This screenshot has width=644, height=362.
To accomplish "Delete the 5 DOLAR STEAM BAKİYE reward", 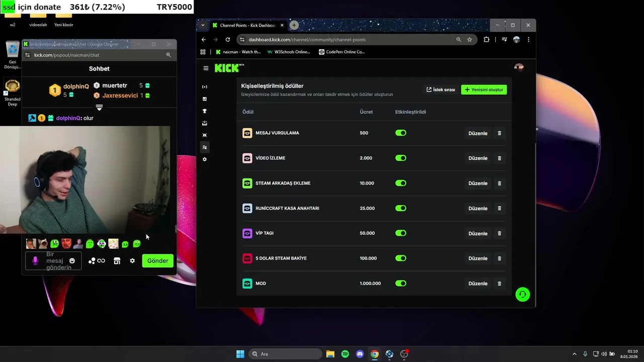I will [x=499, y=258].
